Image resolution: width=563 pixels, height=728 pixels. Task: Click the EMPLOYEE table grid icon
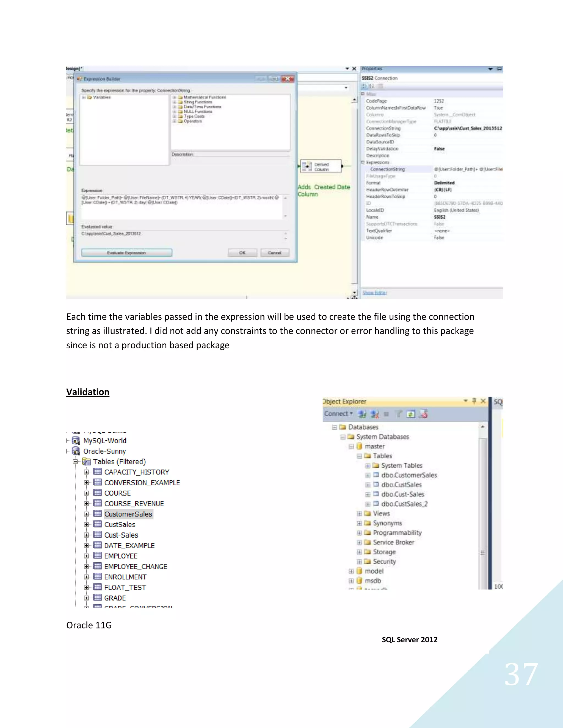coord(97,555)
